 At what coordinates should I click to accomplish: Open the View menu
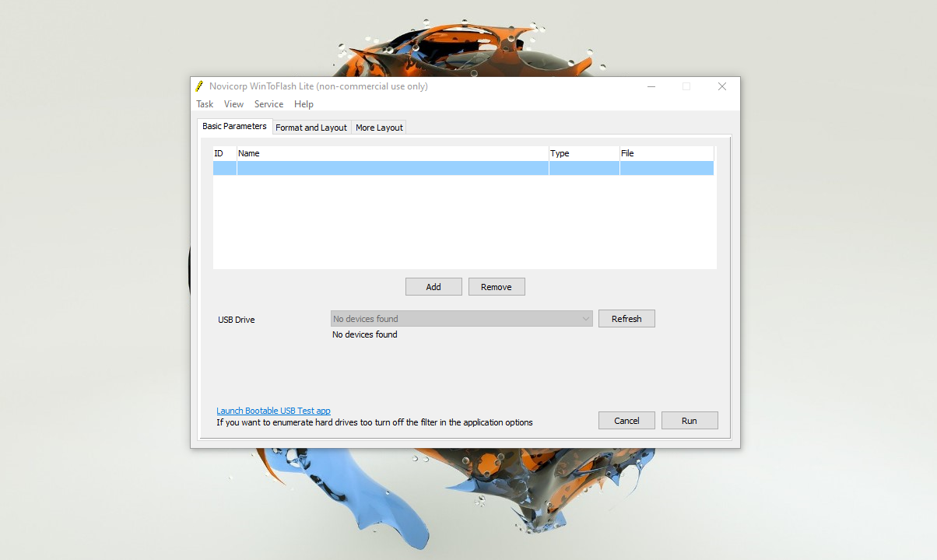(x=233, y=104)
